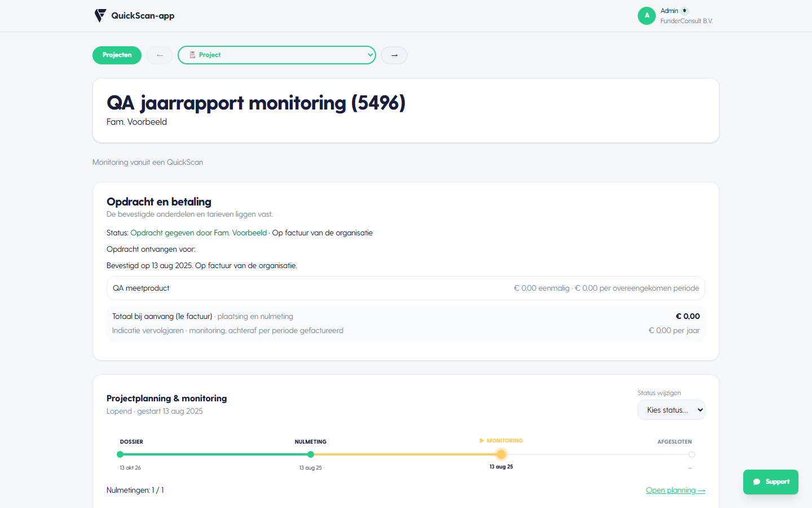
Task: Select the Monitoring timeline point
Action: [501, 454]
